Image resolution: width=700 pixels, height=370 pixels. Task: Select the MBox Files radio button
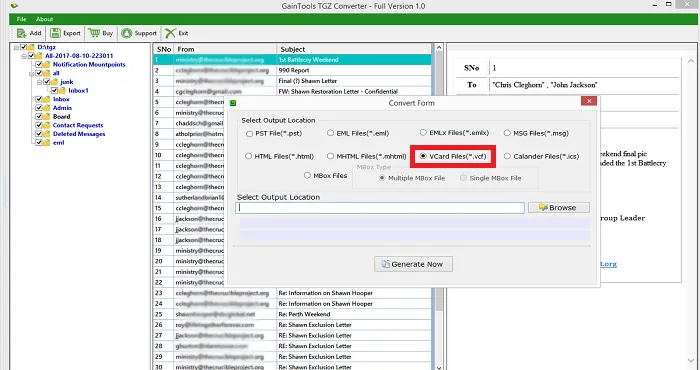(x=307, y=175)
